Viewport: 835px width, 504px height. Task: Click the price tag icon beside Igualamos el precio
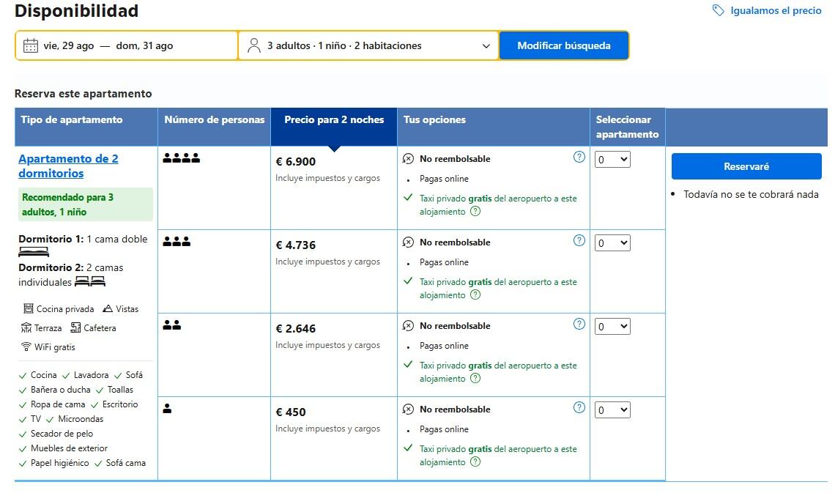(x=719, y=11)
